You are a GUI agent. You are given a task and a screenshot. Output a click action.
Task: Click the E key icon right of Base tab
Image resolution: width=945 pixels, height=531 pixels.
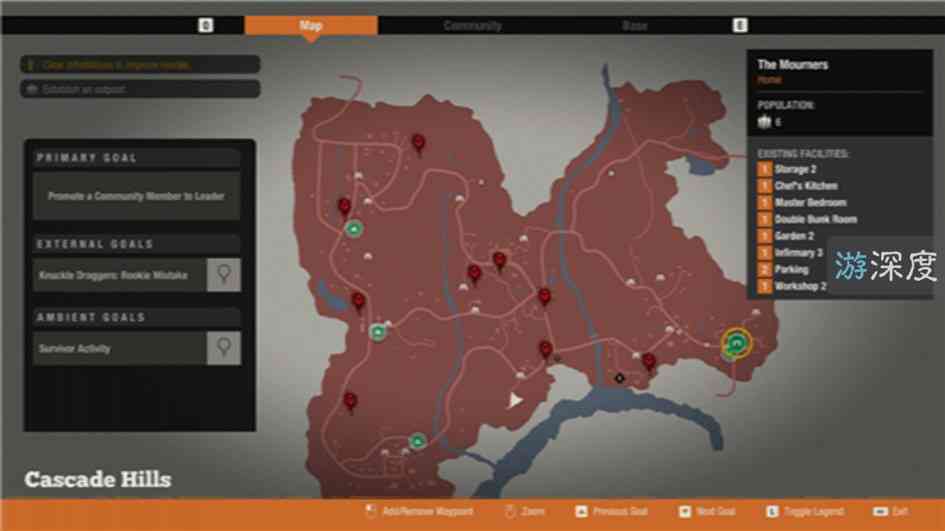[x=739, y=25]
